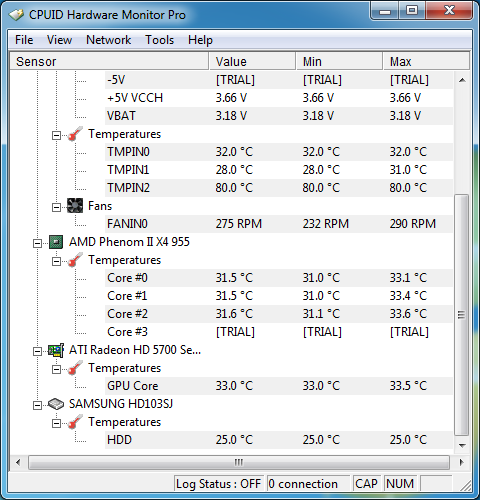The width and height of the screenshot is (480, 500).
Task: Select the VBAT sensor row
Action: pos(279,116)
